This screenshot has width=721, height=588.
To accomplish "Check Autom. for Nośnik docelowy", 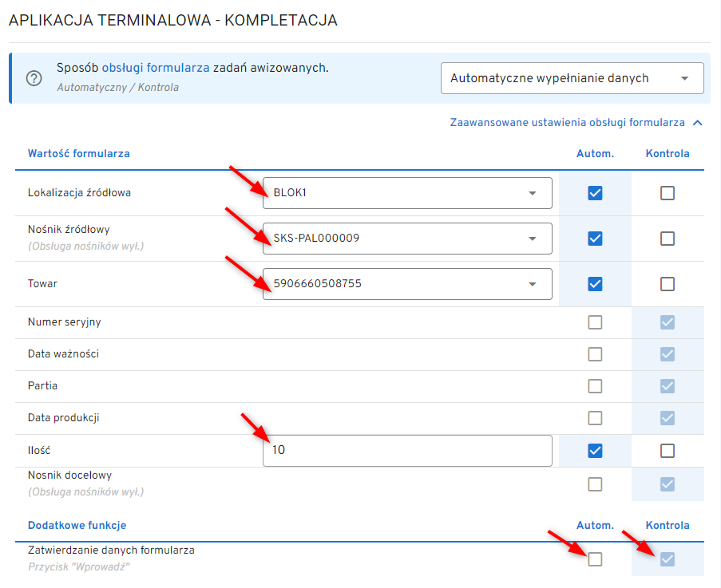I will 595,483.
